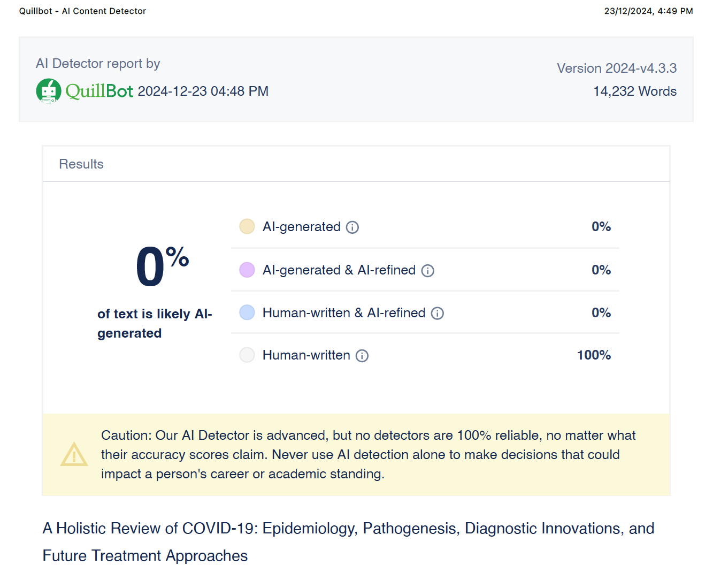Click the info icon beside AI-generated
The width and height of the screenshot is (713, 588).
click(x=352, y=227)
